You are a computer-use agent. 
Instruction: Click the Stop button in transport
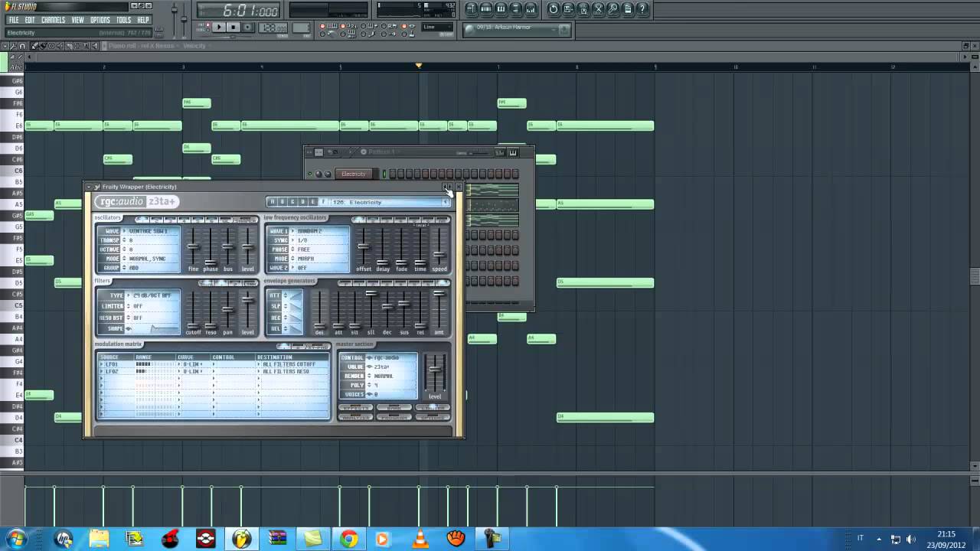pyautogui.click(x=234, y=27)
